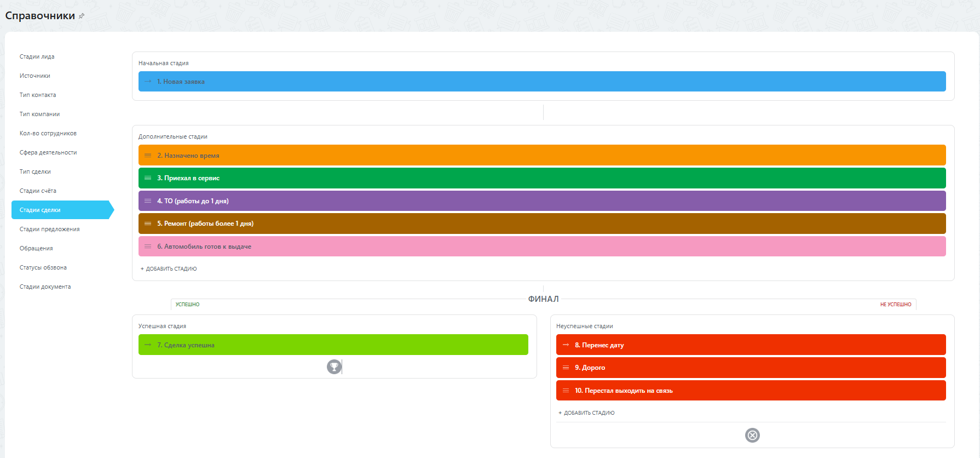
Task: Click drag handle icon on Дорого stage
Action: point(566,368)
